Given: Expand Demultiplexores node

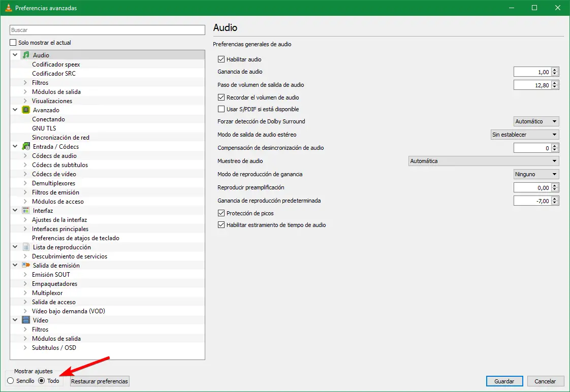Looking at the screenshot, I should click(25, 183).
